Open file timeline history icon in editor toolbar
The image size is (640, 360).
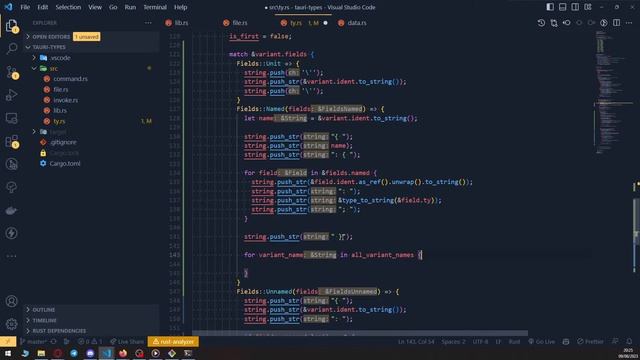tap(541, 23)
